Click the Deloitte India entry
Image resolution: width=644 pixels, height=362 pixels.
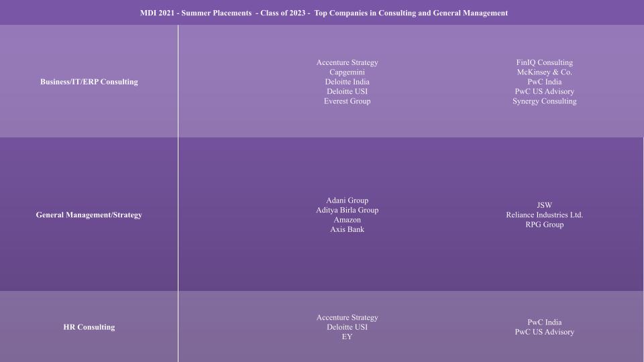[347, 82]
